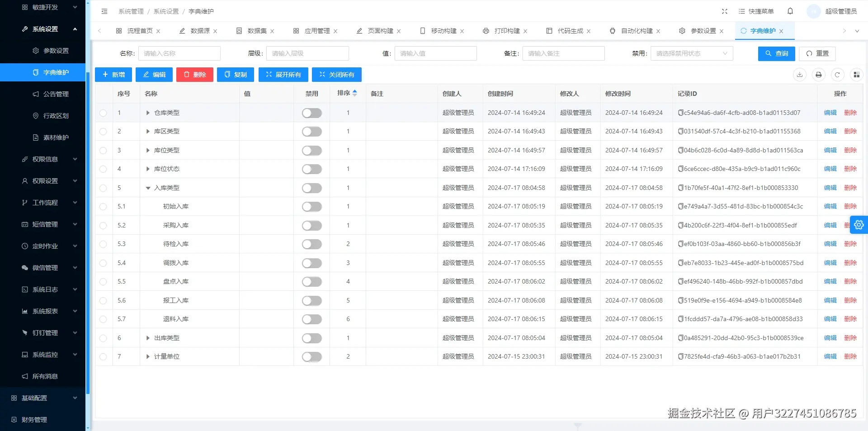Open 行政区划 in the sidebar
The width and height of the screenshot is (868, 431).
coord(56,116)
